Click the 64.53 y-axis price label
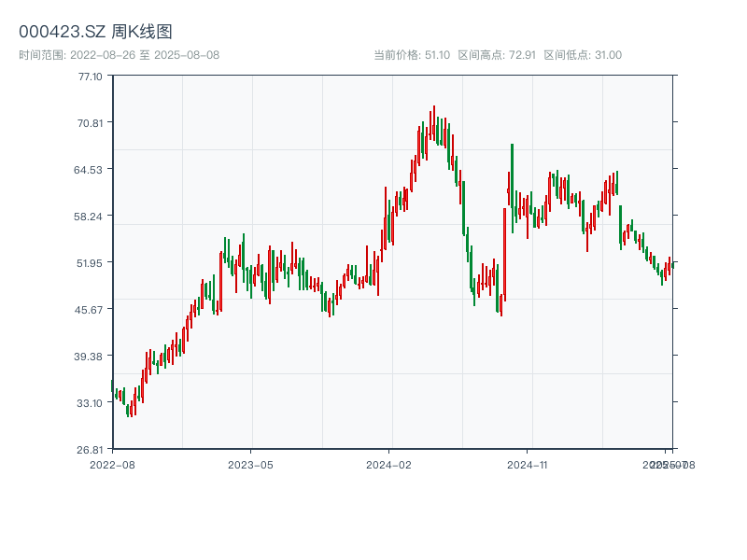Screen dimensions: 747x560 click(90, 170)
